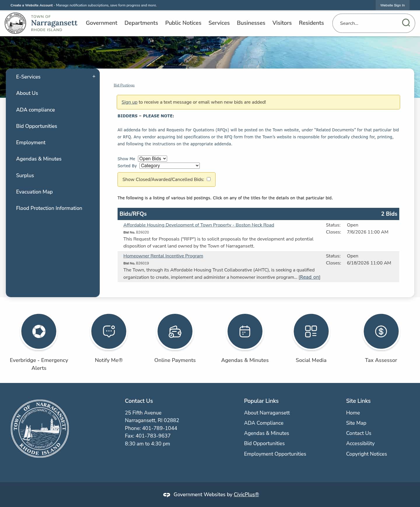Select Employment in the sidebar
Image resolution: width=420 pixels, height=507 pixels.
pos(31,142)
